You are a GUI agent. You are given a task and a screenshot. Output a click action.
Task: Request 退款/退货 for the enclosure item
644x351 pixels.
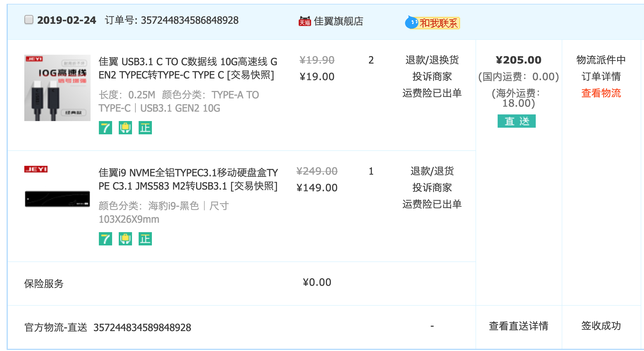432,171
